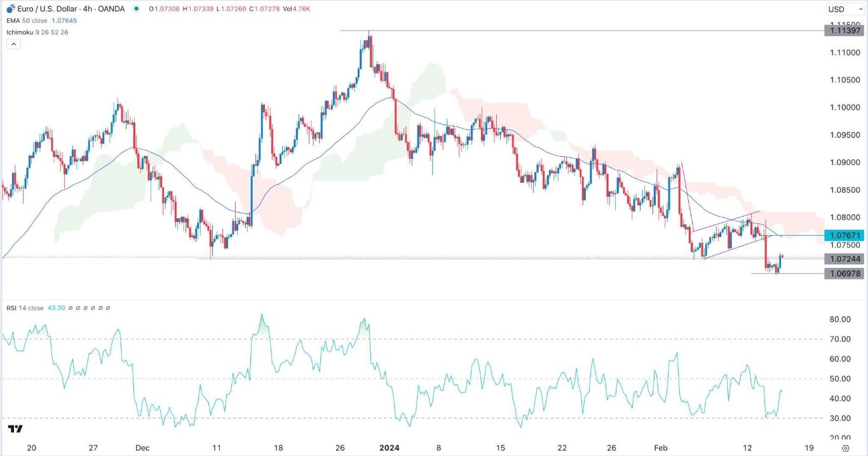
Task: Collapse the indicator legend with chevron
Action: point(13,44)
